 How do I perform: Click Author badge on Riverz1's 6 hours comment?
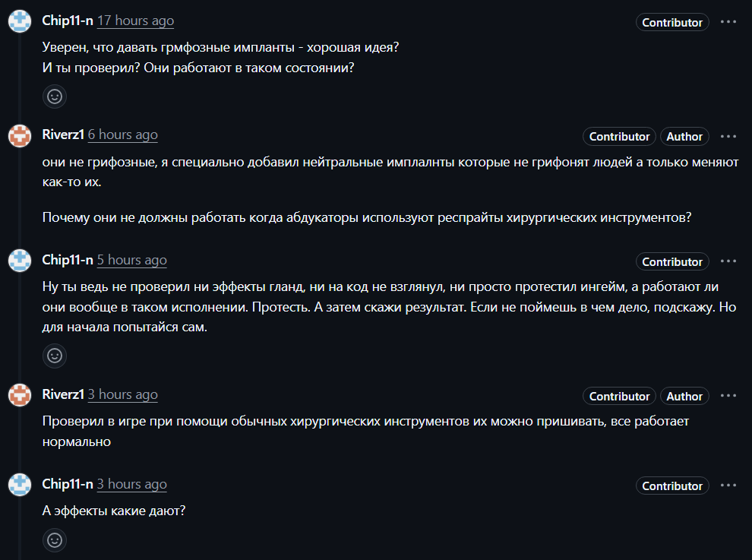tap(684, 137)
